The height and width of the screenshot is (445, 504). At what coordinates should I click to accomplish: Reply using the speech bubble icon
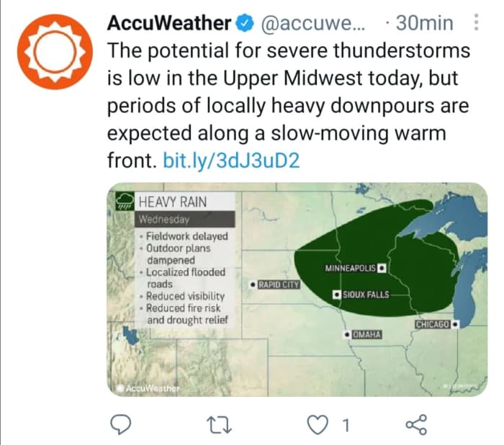118,425
